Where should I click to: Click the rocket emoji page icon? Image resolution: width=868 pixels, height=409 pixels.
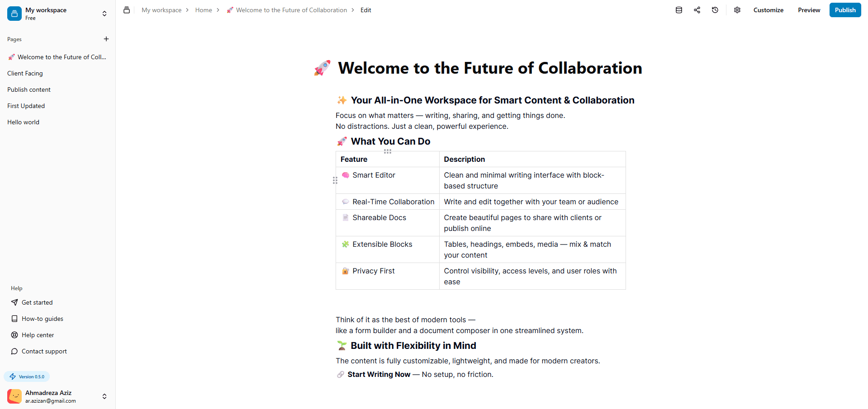(322, 68)
